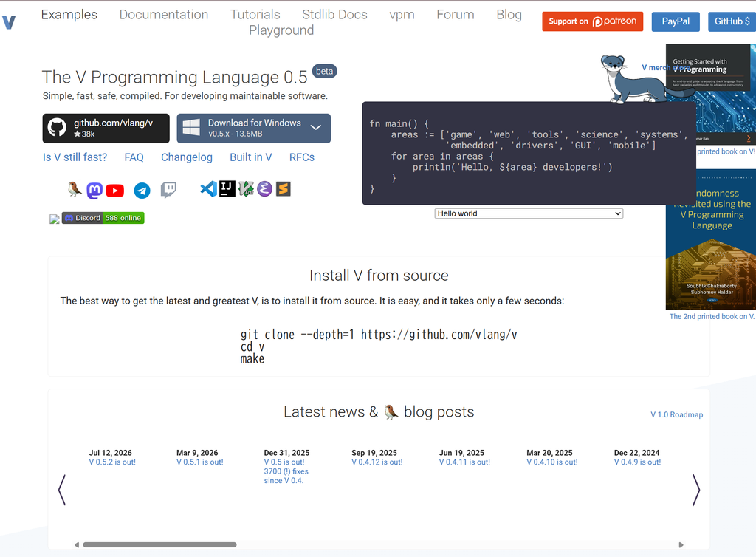Viewport: 756px width, 557px height.
Task: Open the Playground menu item
Action: pos(281,30)
